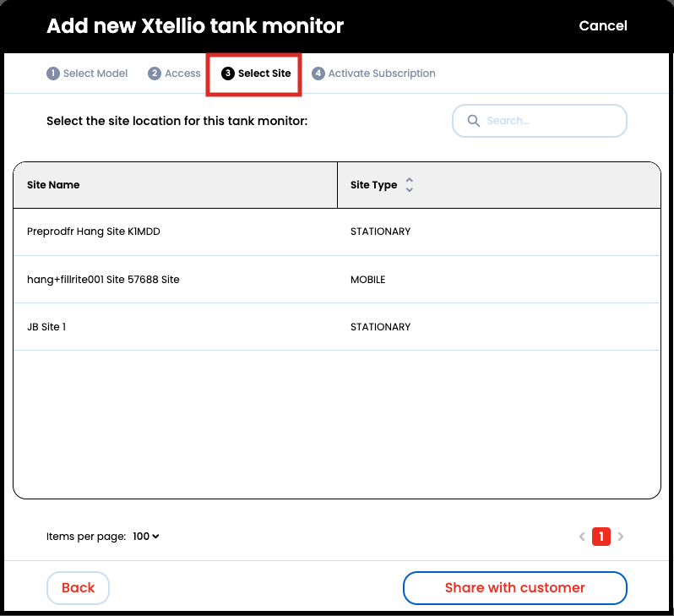
Task: Click step 1 number circle
Action: click(53, 74)
